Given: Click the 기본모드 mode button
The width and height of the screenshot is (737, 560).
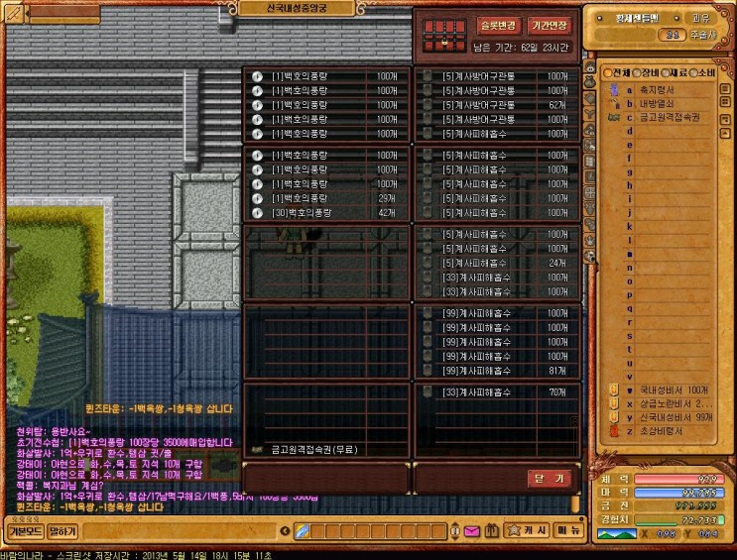Looking at the screenshot, I should click(x=24, y=532).
